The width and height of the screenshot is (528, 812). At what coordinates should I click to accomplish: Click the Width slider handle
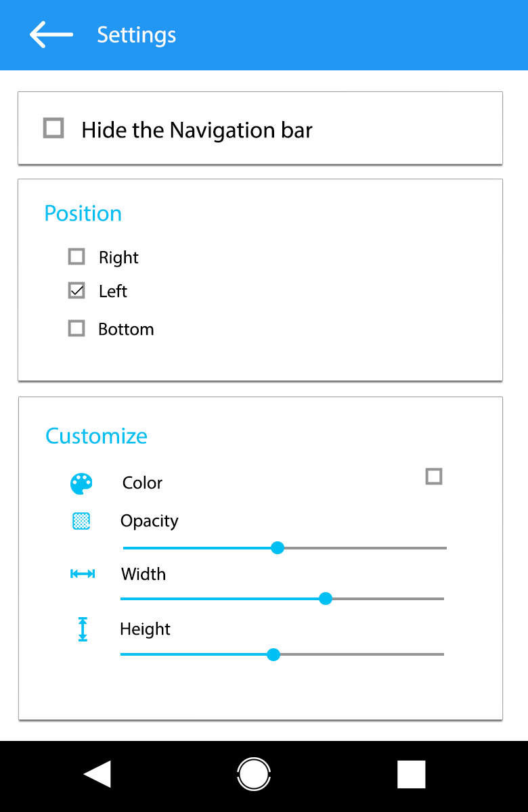tap(326, 598)
